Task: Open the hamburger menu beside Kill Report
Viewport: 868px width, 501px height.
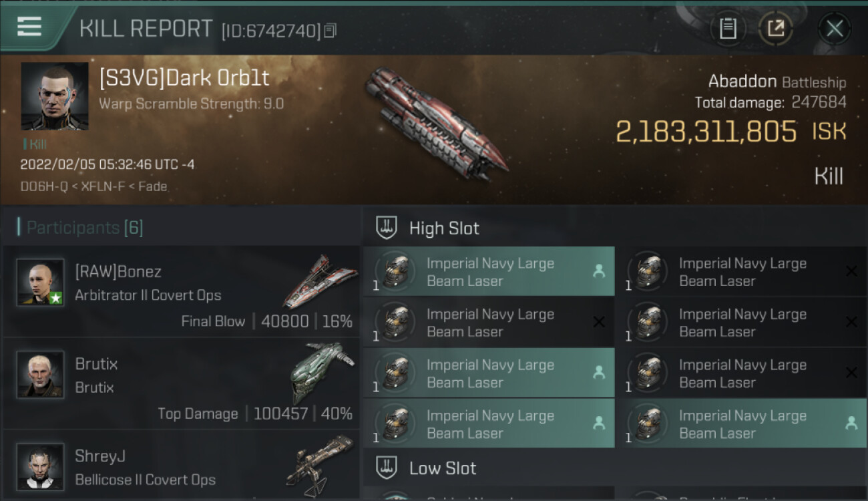Action: 29,27
